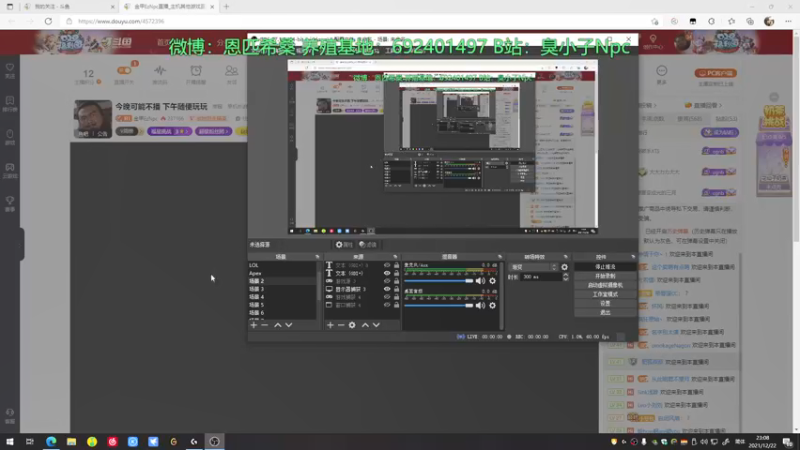Toggle the lock on the window capture source

396,305
